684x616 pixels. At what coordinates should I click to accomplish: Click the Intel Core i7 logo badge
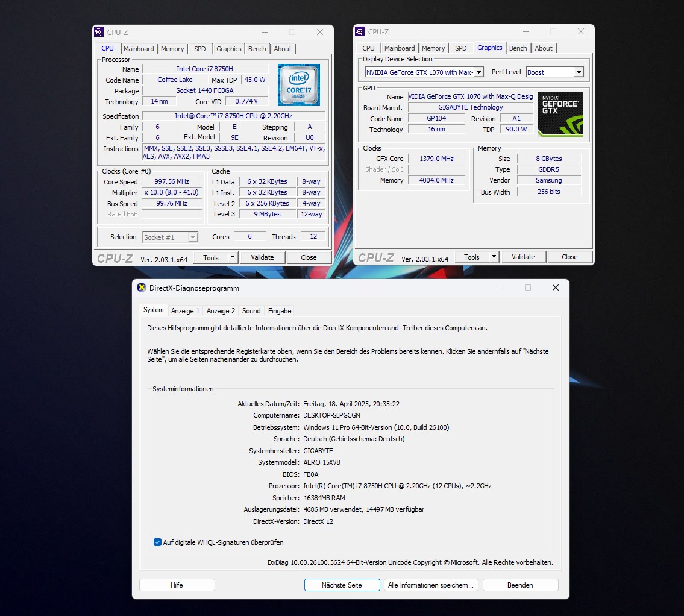click(298, 85)
